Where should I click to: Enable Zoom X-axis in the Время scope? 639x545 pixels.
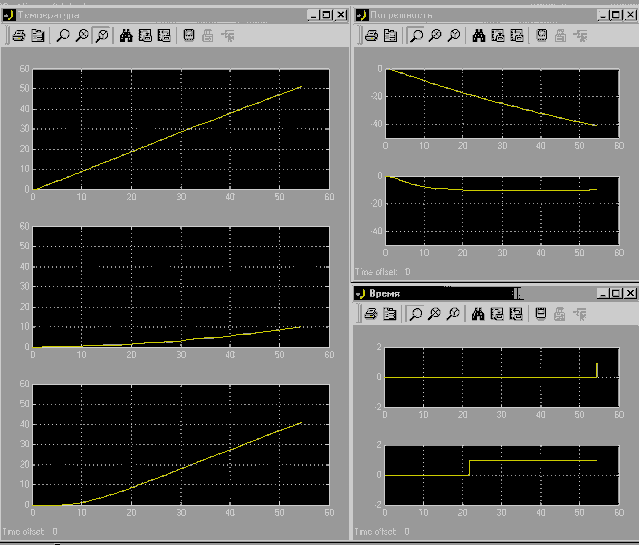point(434,314)
